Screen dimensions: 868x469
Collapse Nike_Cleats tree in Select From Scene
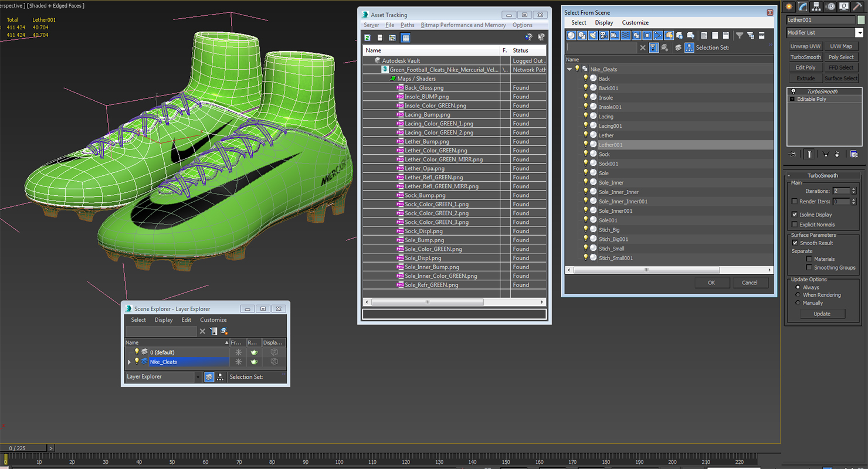(x=569, y=69)
